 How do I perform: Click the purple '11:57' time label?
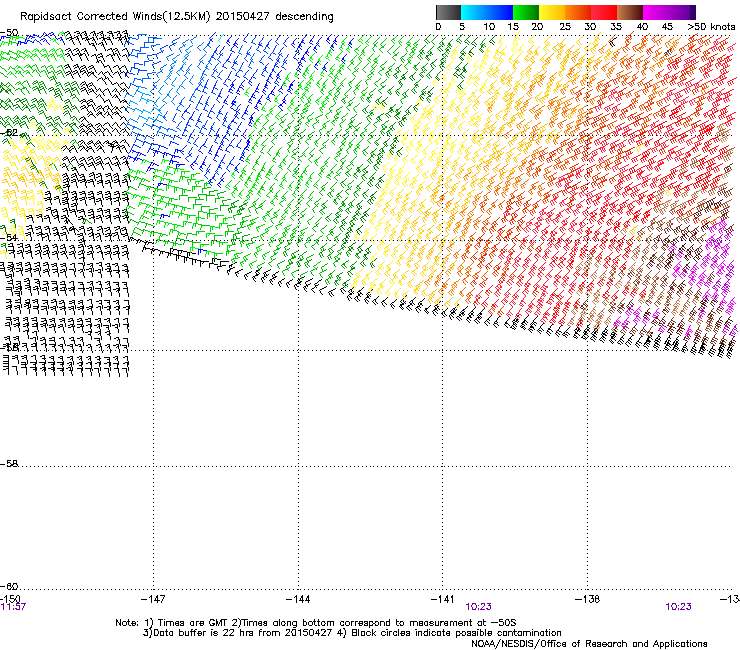[x=13, y=607]
